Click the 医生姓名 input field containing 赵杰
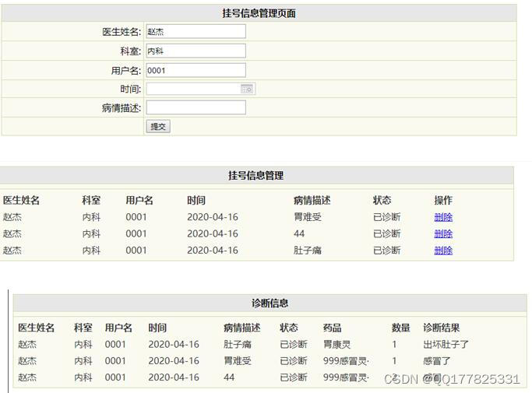The image size is (532, 393). (x=196, y=32)
